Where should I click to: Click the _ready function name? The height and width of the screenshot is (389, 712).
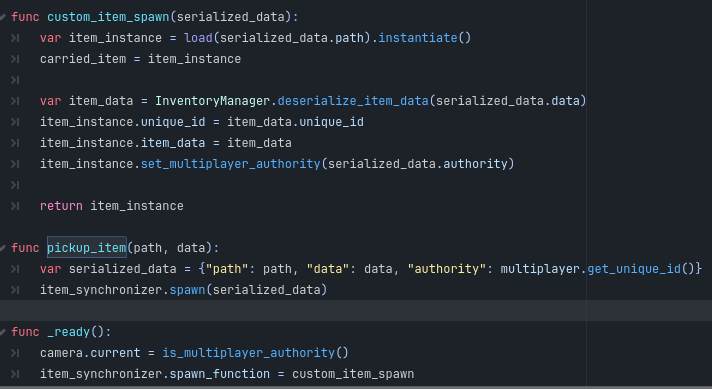(x=69, y=332)
